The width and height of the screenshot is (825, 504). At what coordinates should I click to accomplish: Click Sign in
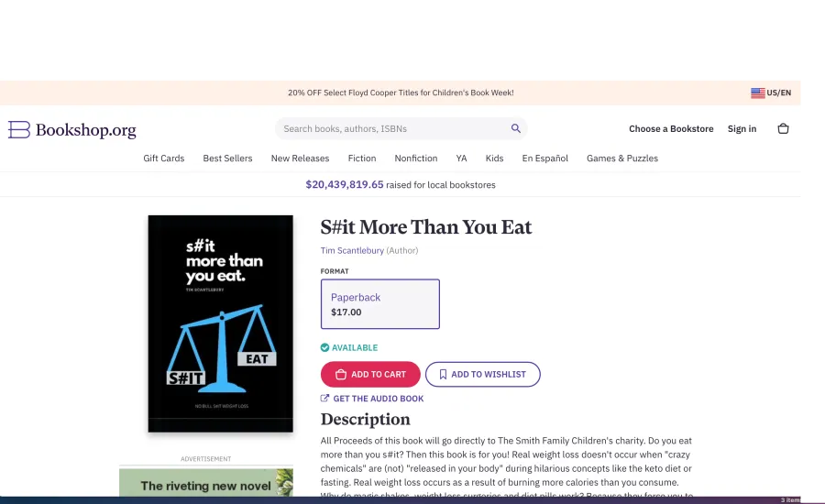742,129
